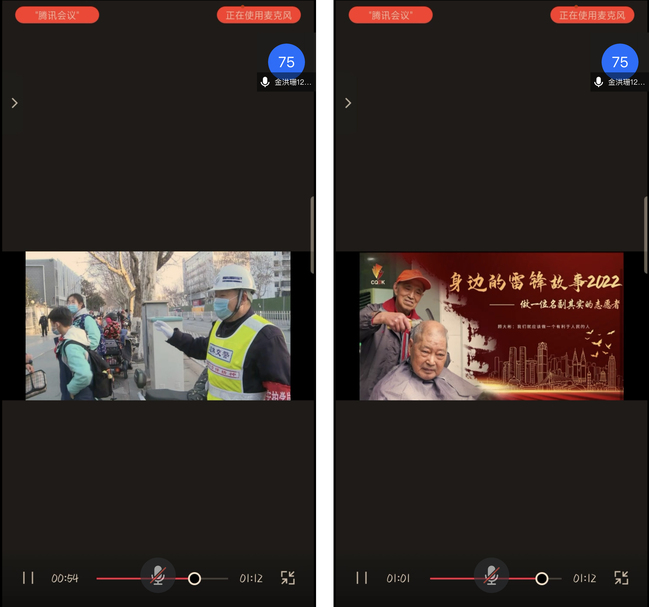This screenshot has height=607, width=649.
Task: Open the blue 75 avatar on left screen
Action: point(286,61)
